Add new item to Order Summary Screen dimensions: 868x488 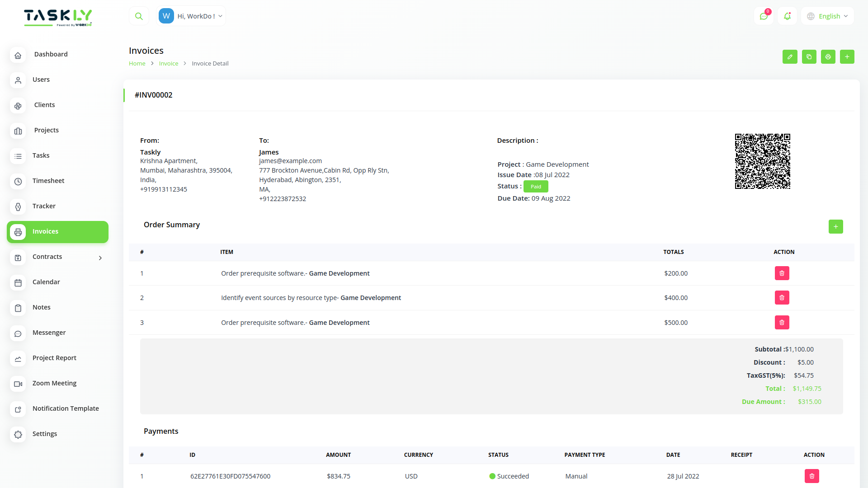point(835,227)
